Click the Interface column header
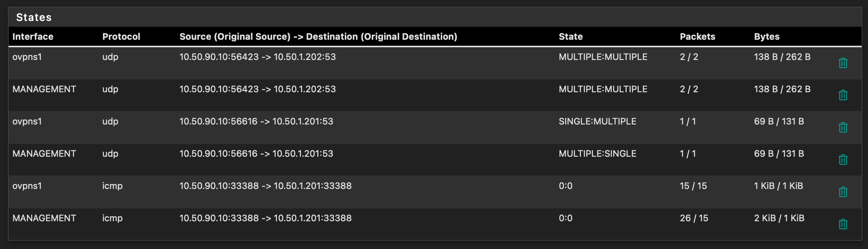This screenshot has height=249, width=868. tap(33, 37)
